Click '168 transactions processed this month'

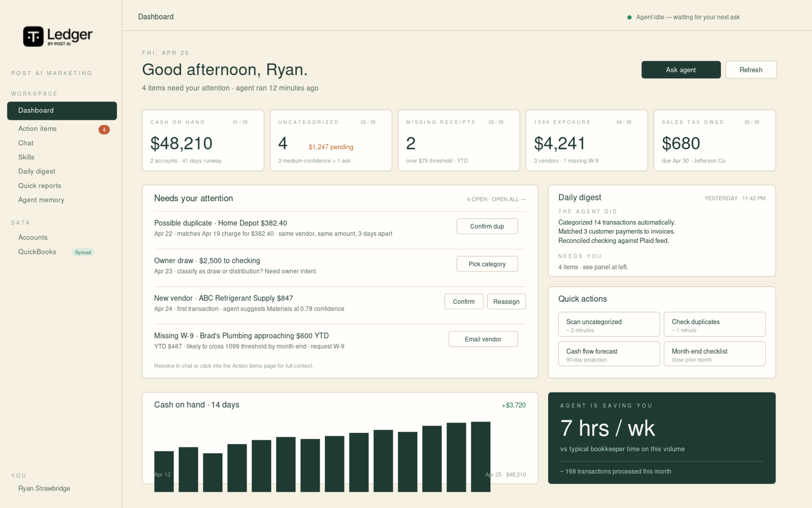tap(616, 472)
